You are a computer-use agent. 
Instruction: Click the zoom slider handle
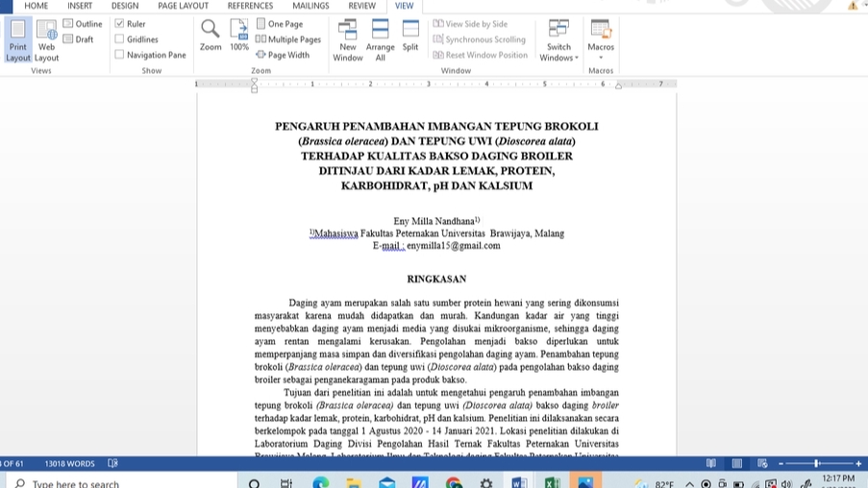pos(816,464)
